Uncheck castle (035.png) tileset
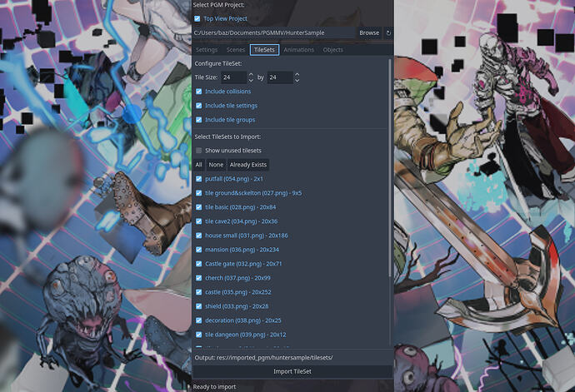This screenshot has height=392, width=575. coord(199,292)
